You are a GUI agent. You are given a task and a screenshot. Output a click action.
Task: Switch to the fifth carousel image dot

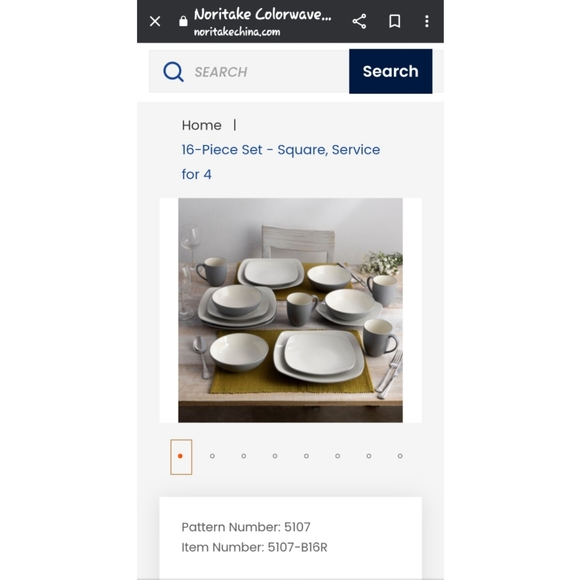coord(306,456)
